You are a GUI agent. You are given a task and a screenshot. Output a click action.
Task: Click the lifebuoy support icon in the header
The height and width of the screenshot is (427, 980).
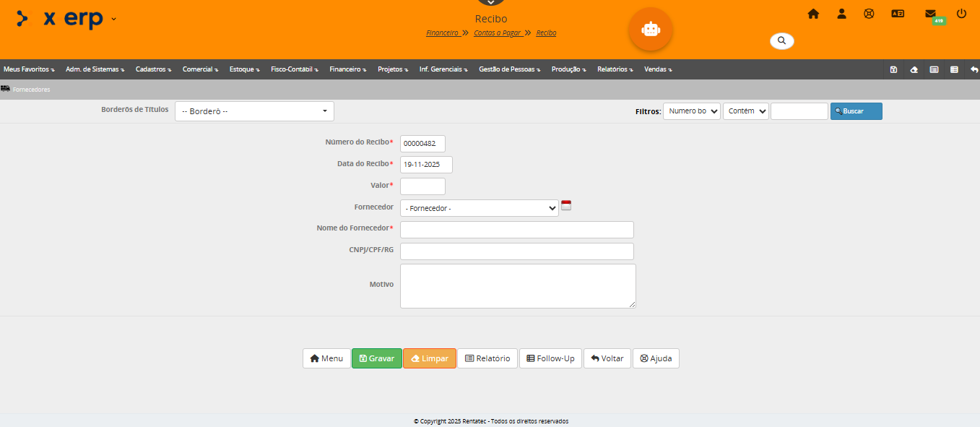pyautogui.click(x=869, y=14)
